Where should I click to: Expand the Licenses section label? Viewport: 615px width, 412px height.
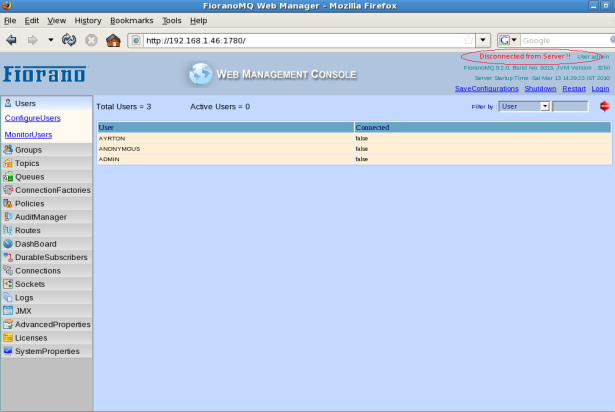click(31, 338)
